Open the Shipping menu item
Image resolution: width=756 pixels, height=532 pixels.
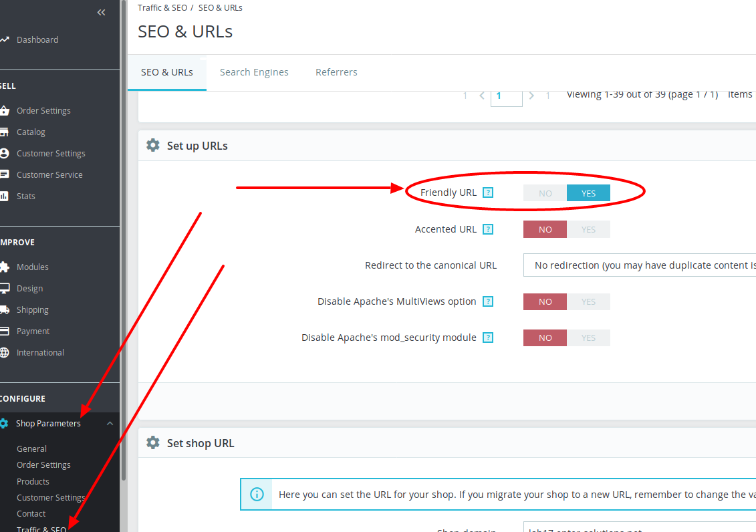pyautogui.click(x=32, y=310)
